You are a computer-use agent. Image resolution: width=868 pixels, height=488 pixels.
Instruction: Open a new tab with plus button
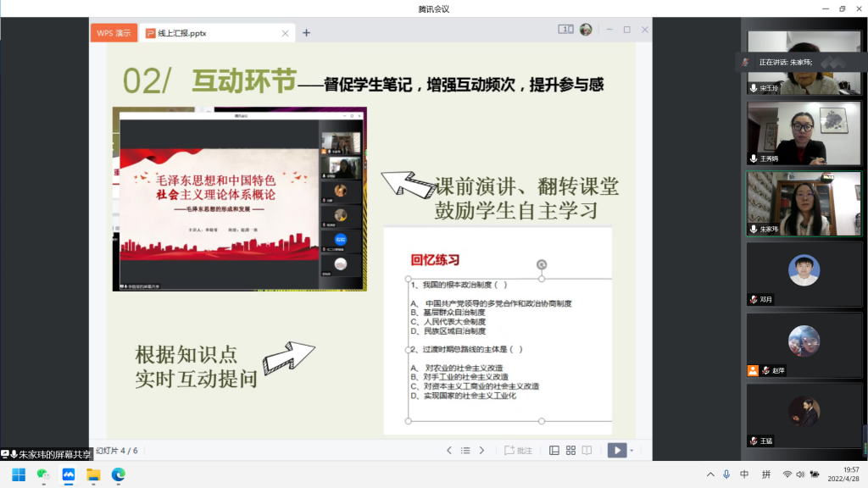click(306, 33)
